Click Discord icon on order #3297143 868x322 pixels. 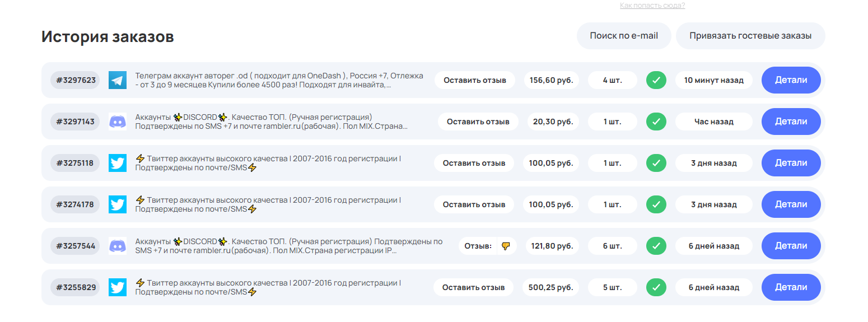118,122
